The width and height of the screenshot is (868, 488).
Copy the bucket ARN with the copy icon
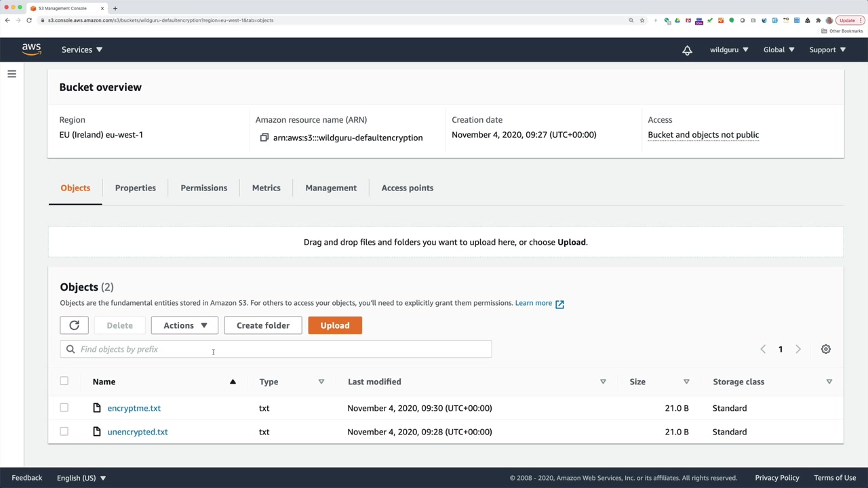coord(264,138)
